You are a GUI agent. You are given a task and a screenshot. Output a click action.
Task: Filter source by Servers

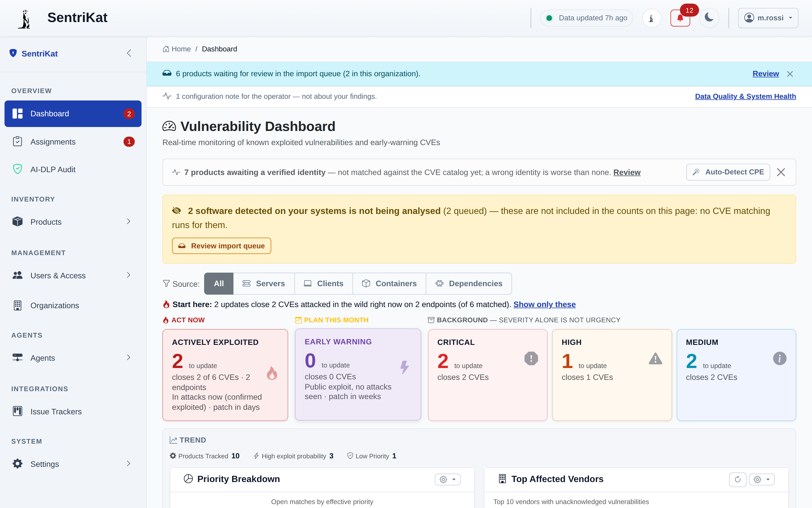pyautogui.click(x=264, y=284)
